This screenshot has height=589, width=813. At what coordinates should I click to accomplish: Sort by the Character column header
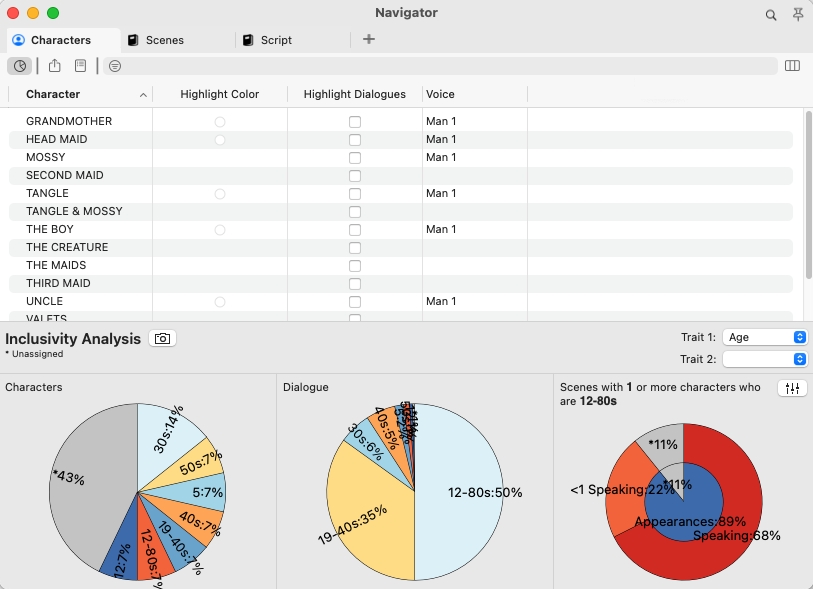(80, 94)
